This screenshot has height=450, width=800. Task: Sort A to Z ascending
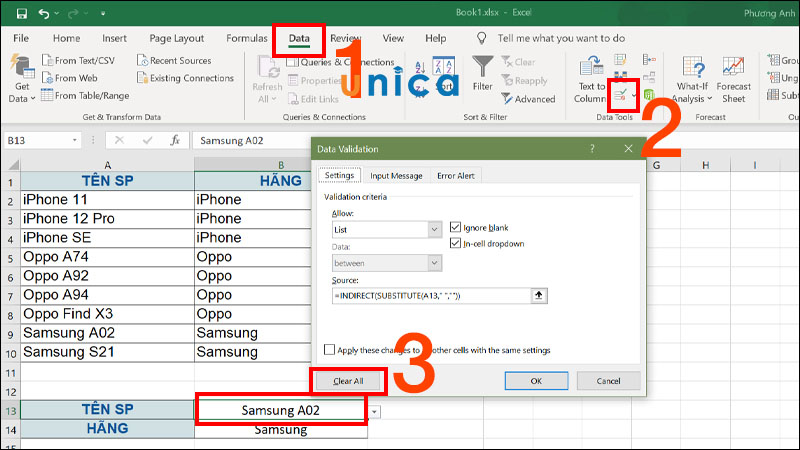420,67
